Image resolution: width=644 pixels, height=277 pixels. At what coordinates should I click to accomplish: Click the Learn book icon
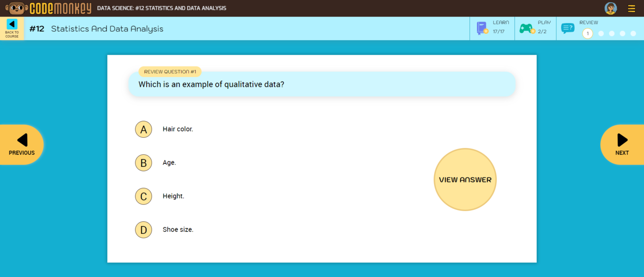pyautogui.click(x=482, y=28)
